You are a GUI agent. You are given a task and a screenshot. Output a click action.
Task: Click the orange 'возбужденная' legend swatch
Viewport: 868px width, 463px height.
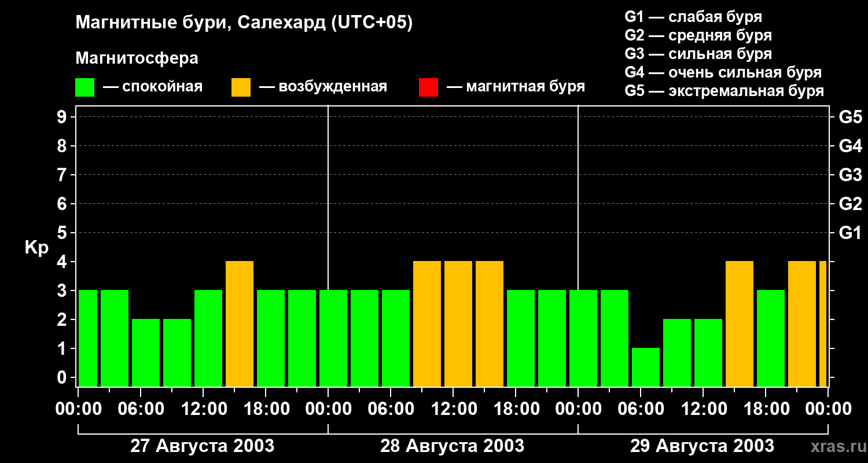click(x=241, y=87)
